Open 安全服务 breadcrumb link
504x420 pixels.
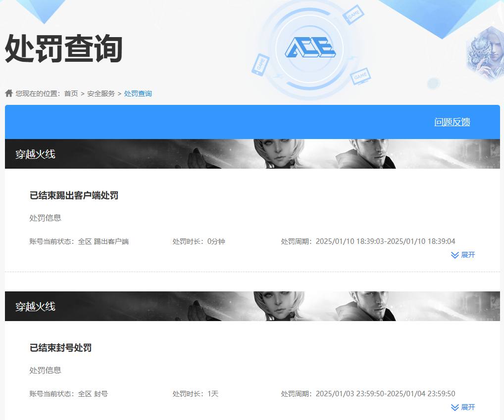pyautogui.click(x=101, y=93)
